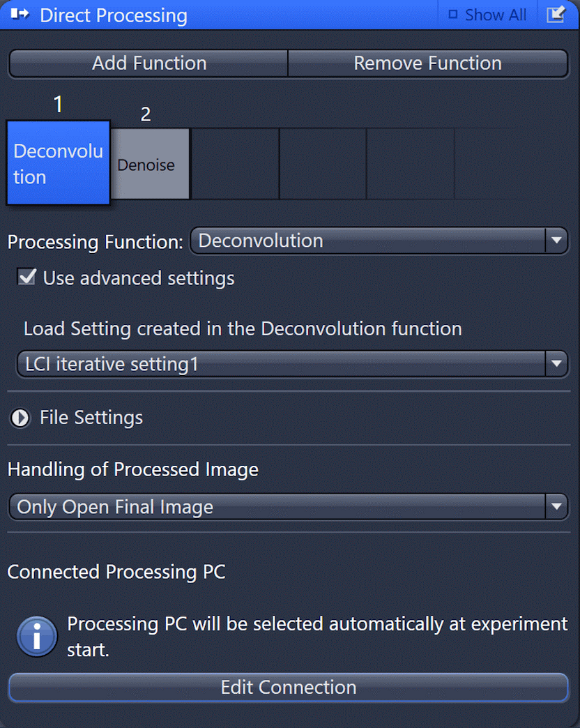
Task: Open LCI iterative setting1 dropdown
Action: coord(292,364)
